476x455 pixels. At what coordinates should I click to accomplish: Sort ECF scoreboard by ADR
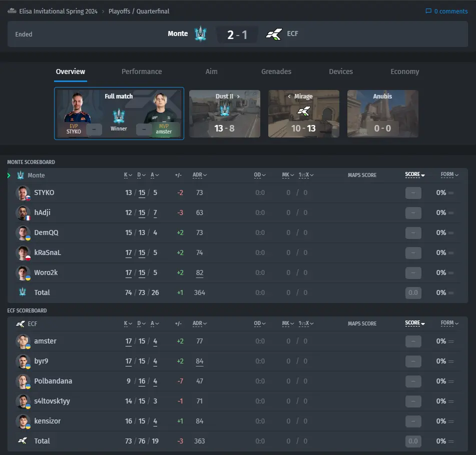[x=199, y=323]
